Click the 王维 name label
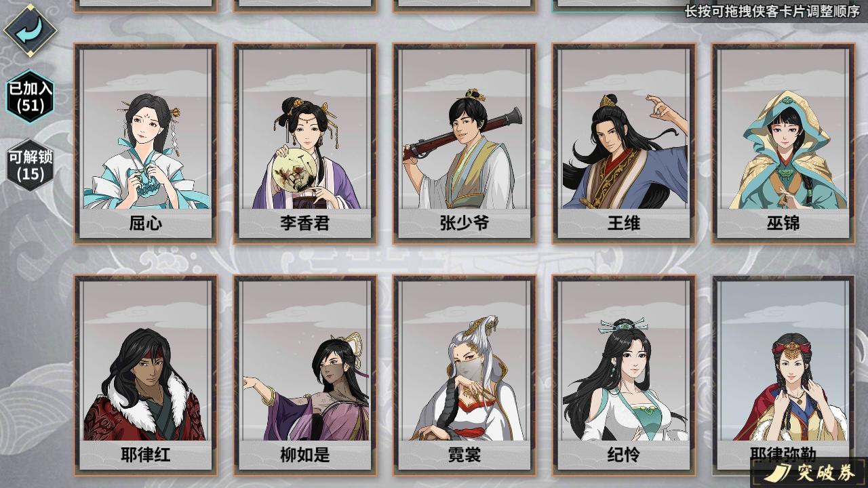The height and width of the screenshot is (488, 868). point(624,223)
